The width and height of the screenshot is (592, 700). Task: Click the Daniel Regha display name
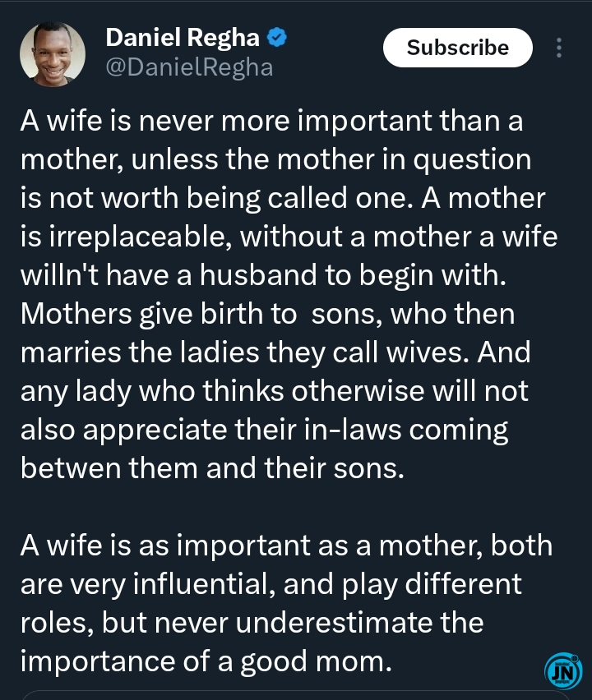pyautogui.click(x=183, y=37)
